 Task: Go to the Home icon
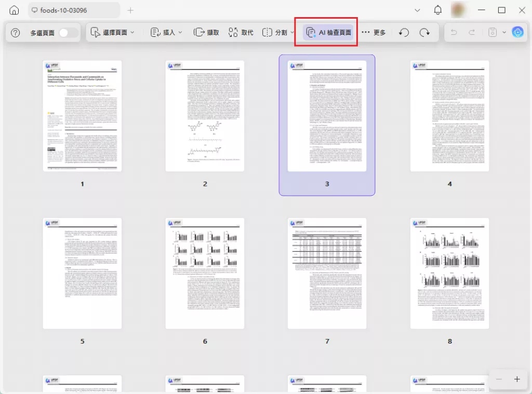point(14,10)
